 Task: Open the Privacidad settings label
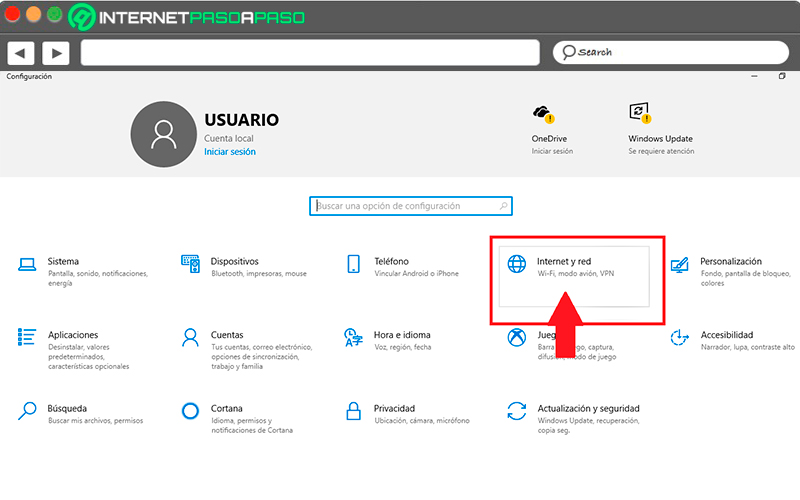click(394, 408)
